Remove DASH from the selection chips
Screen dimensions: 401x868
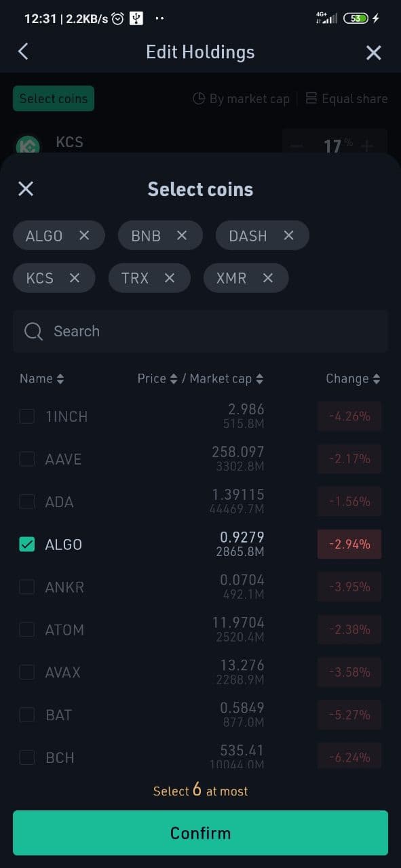pyautogui.click(x=289, y=235)
